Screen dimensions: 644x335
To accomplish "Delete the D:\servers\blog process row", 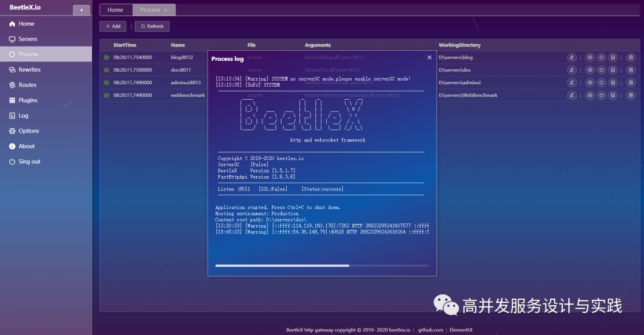I will pos(631,57).
